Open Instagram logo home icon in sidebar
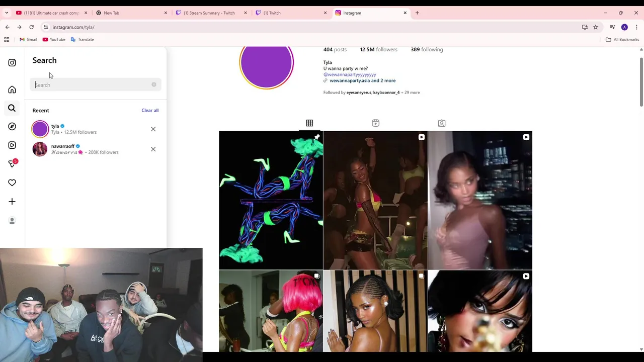Screen dimensions: 644x362 coord(12,63)
